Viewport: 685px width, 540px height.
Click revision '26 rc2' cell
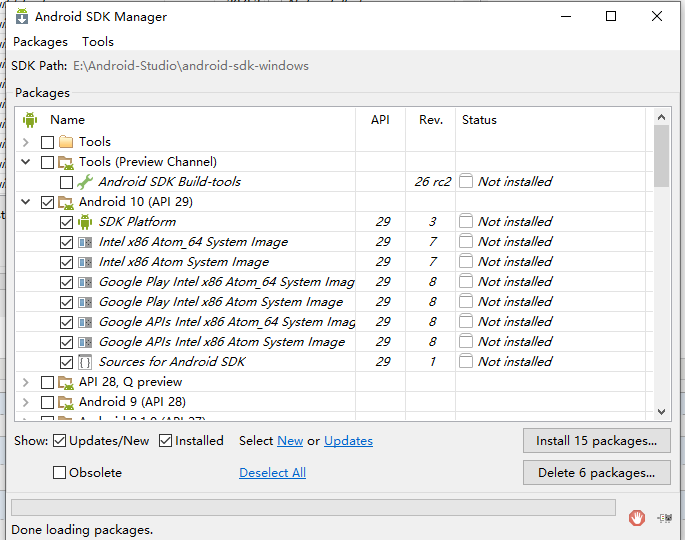pos(432,182)
